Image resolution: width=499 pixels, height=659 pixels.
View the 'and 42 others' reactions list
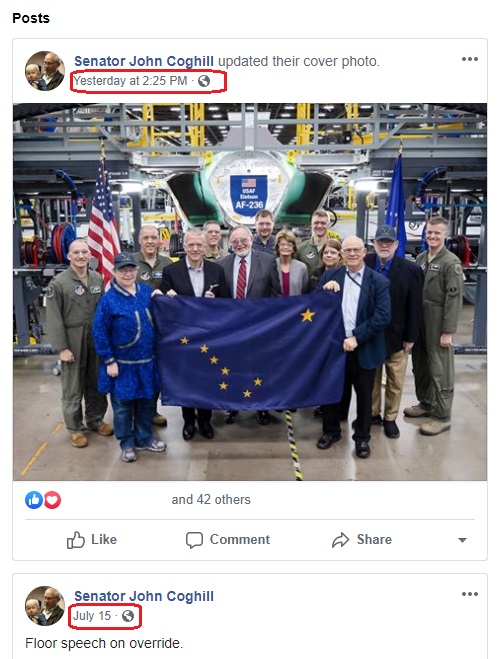coord(211,500)
